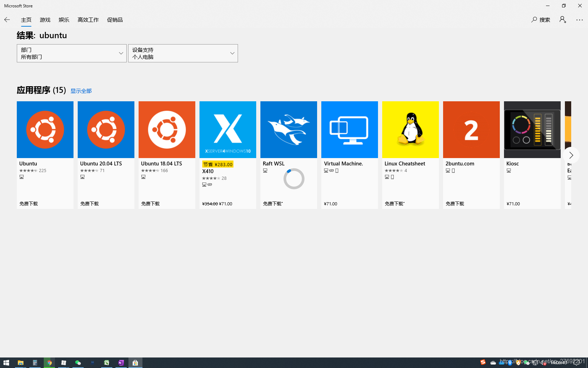Open Calculator from the taskbar
Image resolution: width=588 pixels, height=368 pixels.
click(x=35, y=363)
